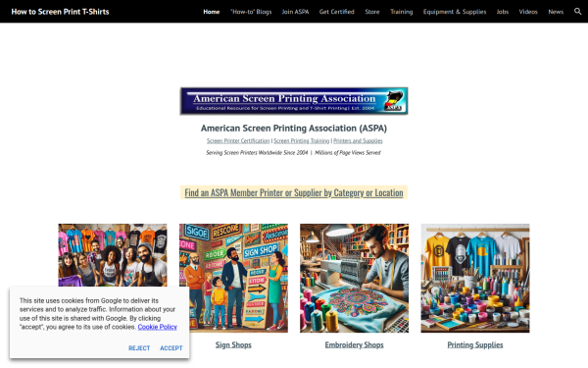Follow the Embroidery Shops link

coord(355,344)
